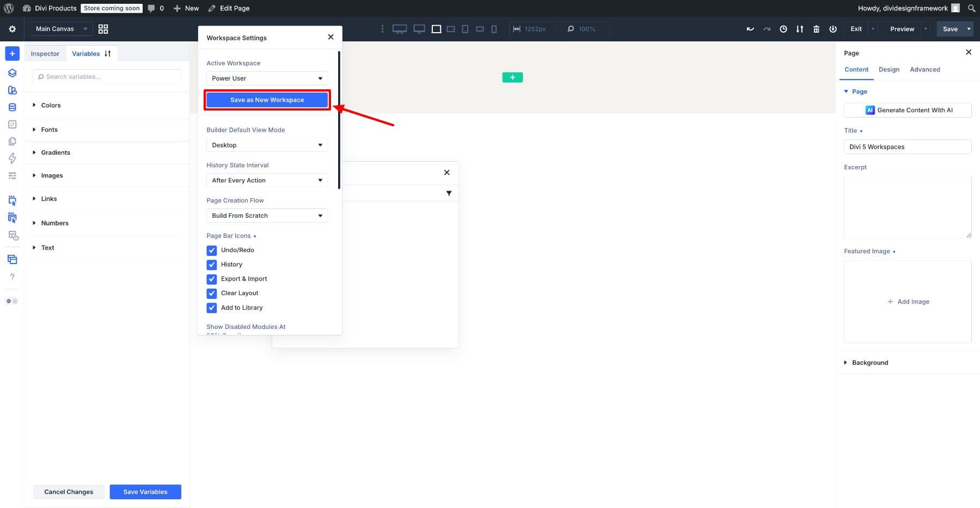This screenshot has height=508, width=980.
Task: Click the Workspace Settings scrollbar
Action: pos(339,120)
